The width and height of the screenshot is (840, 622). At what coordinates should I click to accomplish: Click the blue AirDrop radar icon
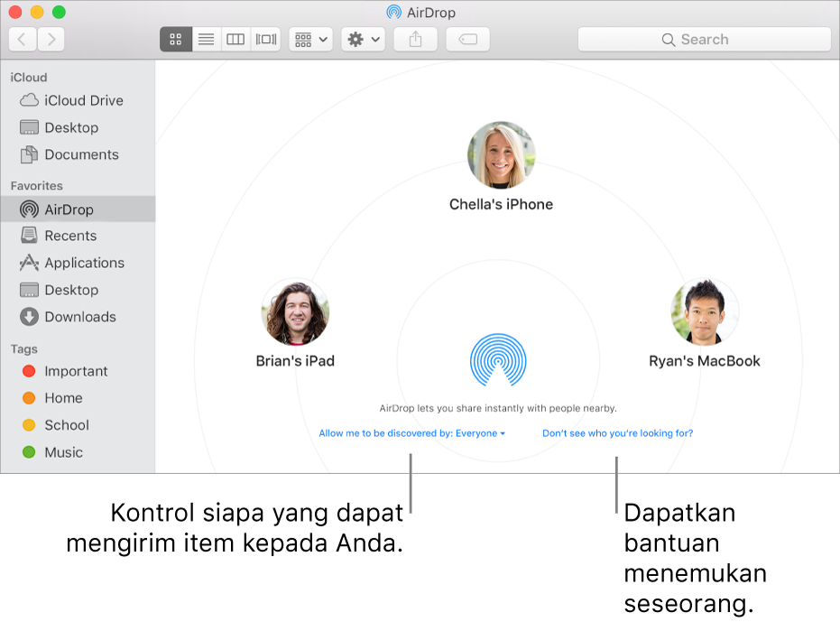(498, 360)
